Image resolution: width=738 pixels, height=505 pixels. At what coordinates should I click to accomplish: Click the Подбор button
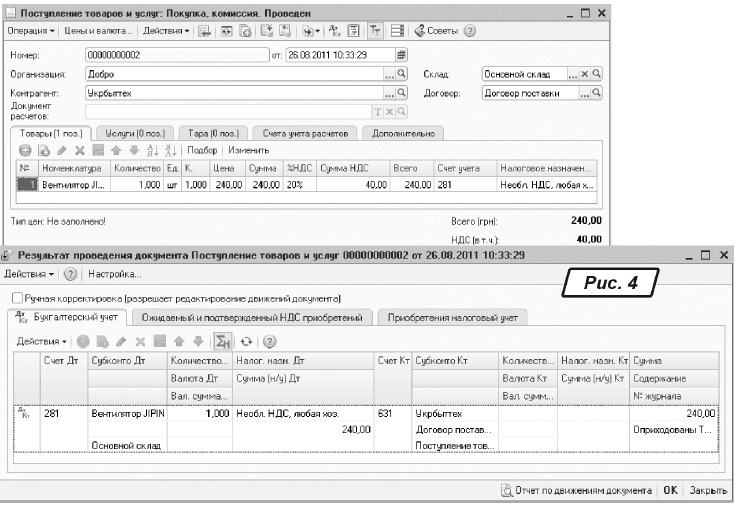(175, 149)
